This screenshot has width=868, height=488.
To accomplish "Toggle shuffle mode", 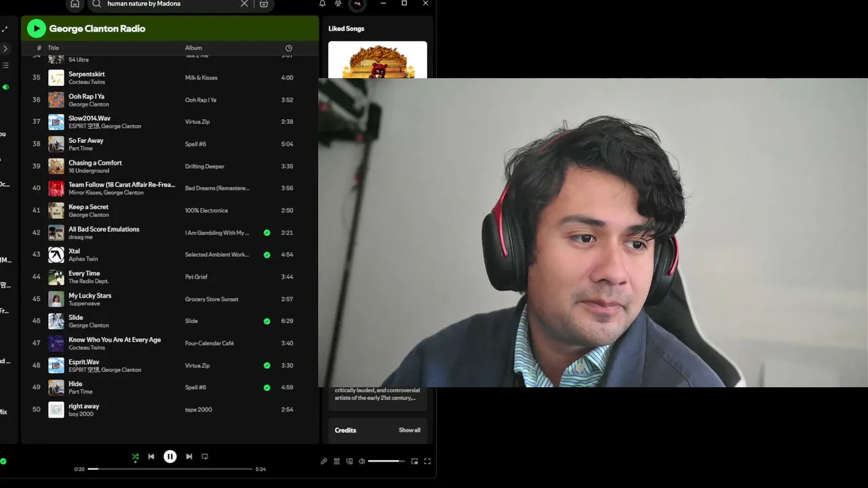I will [x=135, y=457].
